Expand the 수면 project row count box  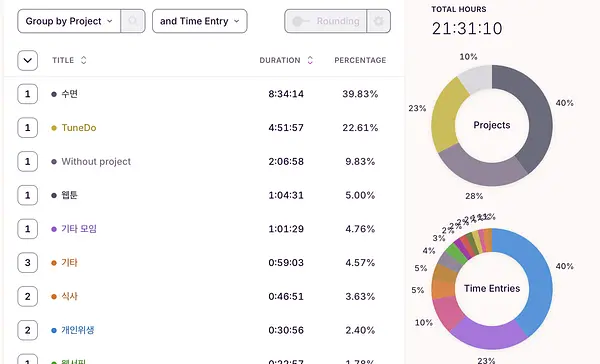pyautogui.click(x=28, y=94)
